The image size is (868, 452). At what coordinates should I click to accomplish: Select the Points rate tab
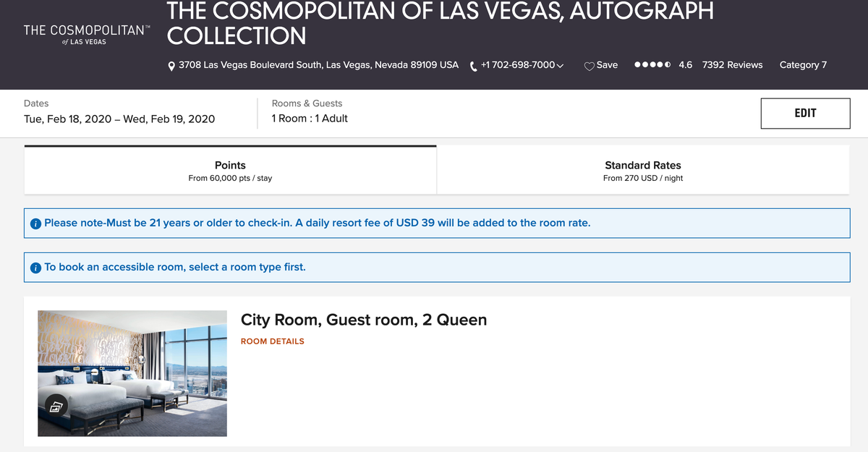(230, 170)
